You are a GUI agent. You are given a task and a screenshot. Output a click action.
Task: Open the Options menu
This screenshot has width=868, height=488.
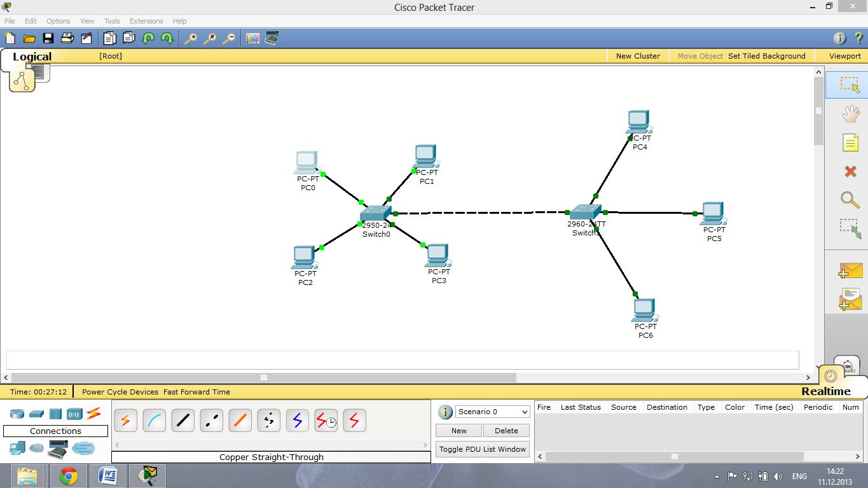pyautogui.click(x=58, y=21)
